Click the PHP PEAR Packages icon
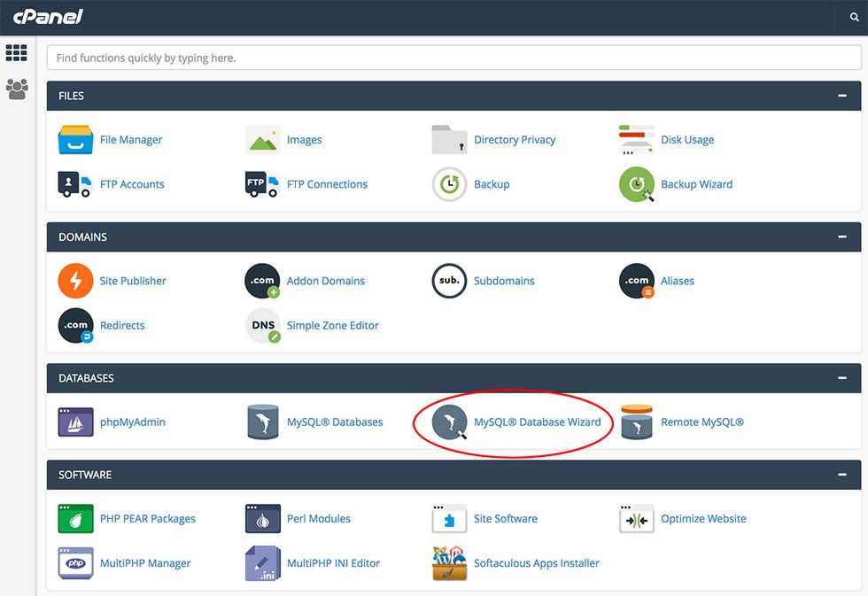Viewport: 868px width, 596px height. point(75,519)
